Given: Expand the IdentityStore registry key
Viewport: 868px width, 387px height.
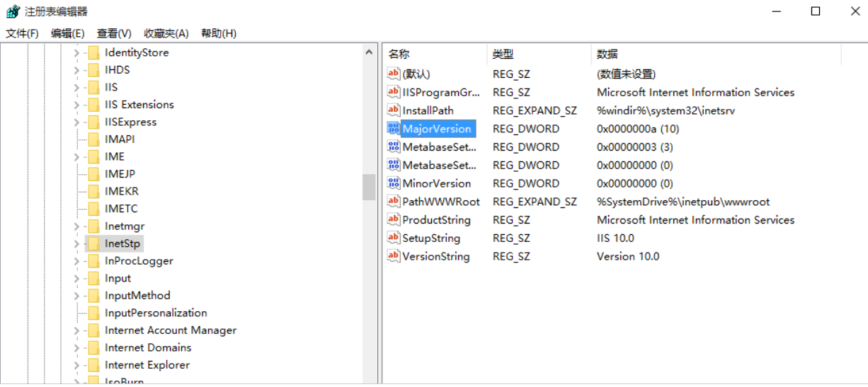Looking at the screenshot, I should click(76, 52).
